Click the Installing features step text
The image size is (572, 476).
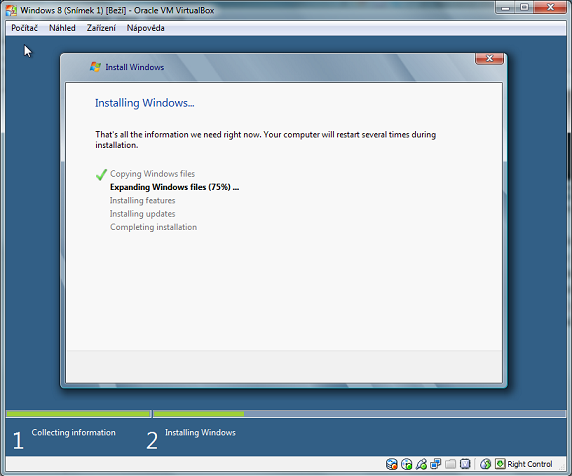click(x=142, y=201)
